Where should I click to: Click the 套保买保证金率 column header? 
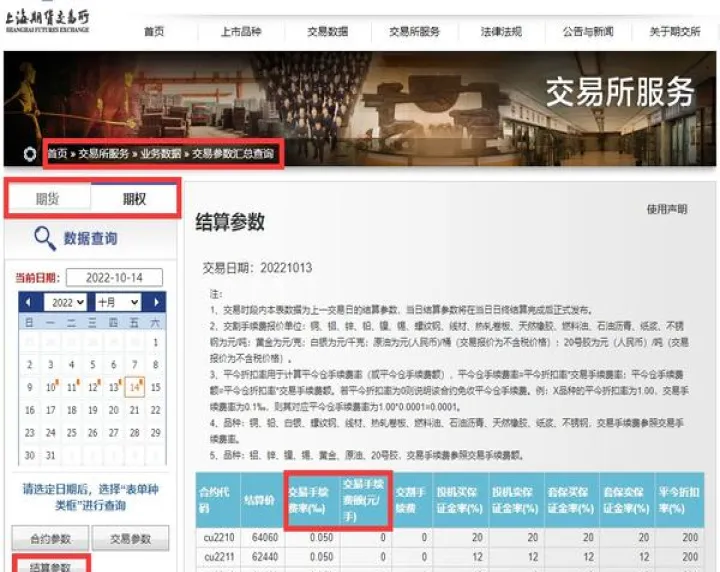click(571, 500)
